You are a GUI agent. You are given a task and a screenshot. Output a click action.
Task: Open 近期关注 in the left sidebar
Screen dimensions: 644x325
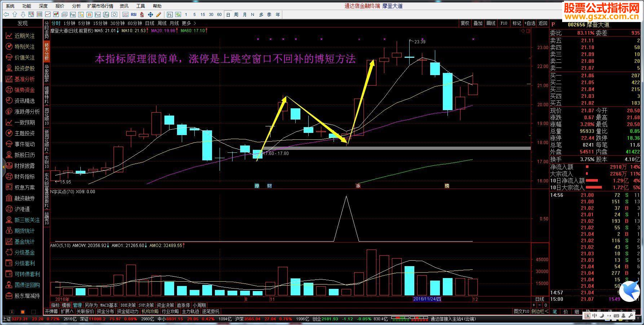point(21,36)
